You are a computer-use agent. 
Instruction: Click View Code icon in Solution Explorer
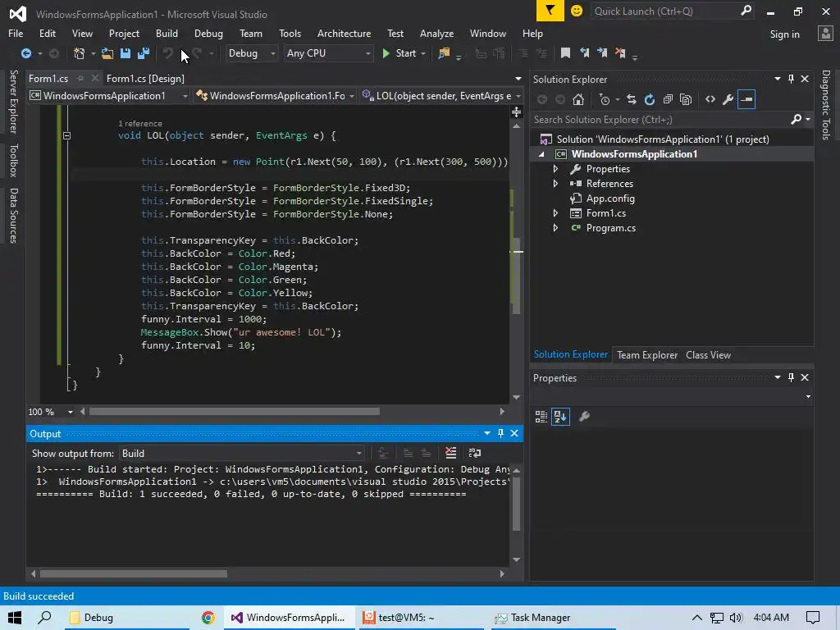pos(710,99)
